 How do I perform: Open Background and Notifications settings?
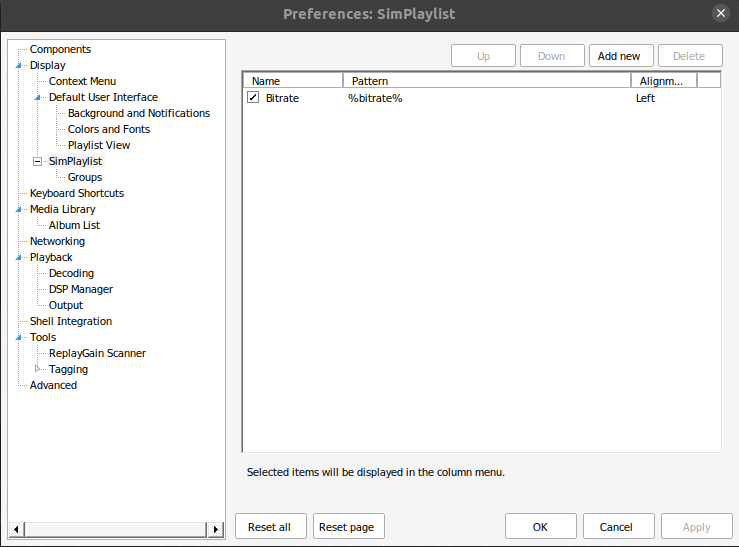coord(139,113)
